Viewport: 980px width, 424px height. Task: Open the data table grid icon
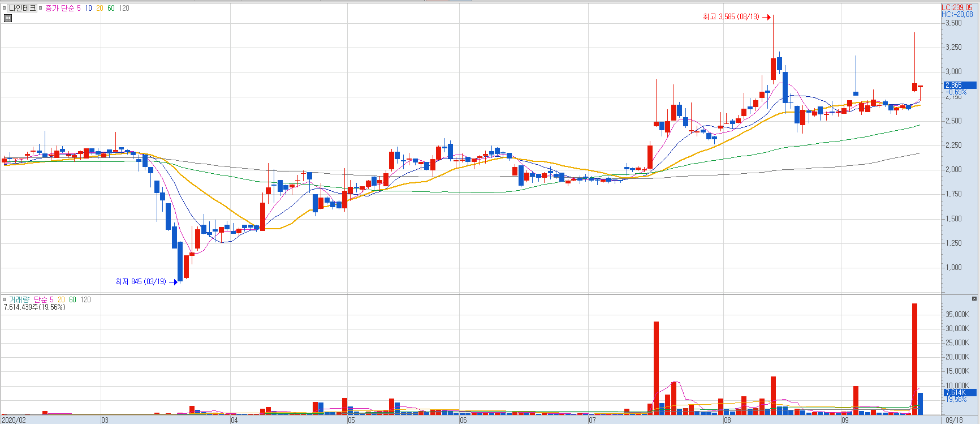(x=8, y=18)
